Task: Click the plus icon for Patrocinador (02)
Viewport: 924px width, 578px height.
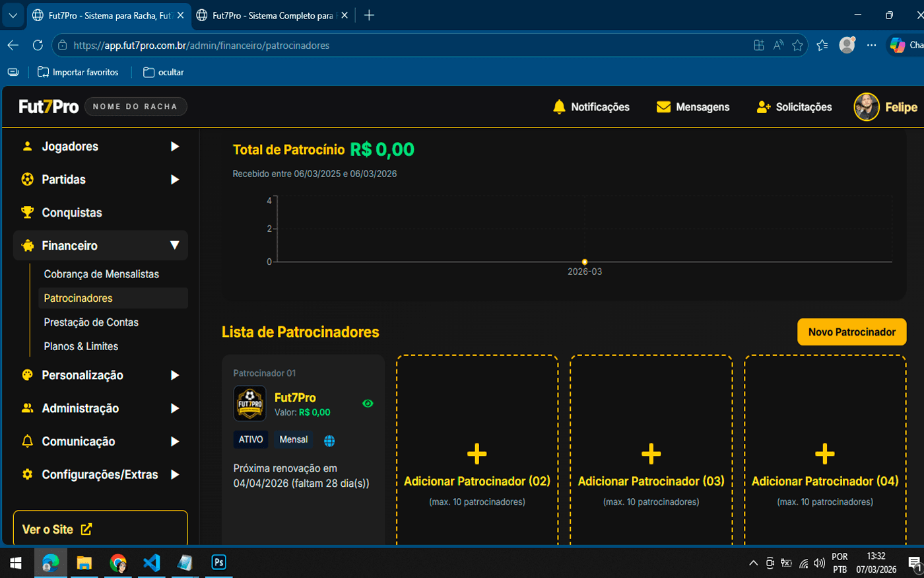Action: tap(477, 454)
